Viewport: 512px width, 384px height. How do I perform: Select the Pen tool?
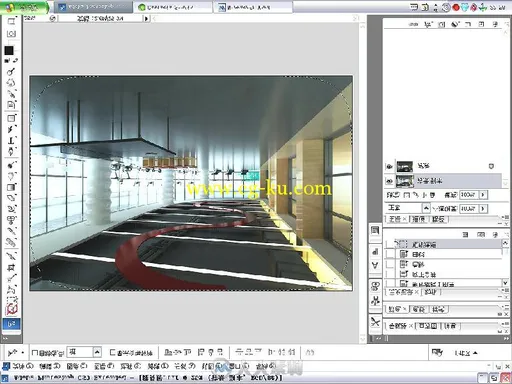point(11,151)
